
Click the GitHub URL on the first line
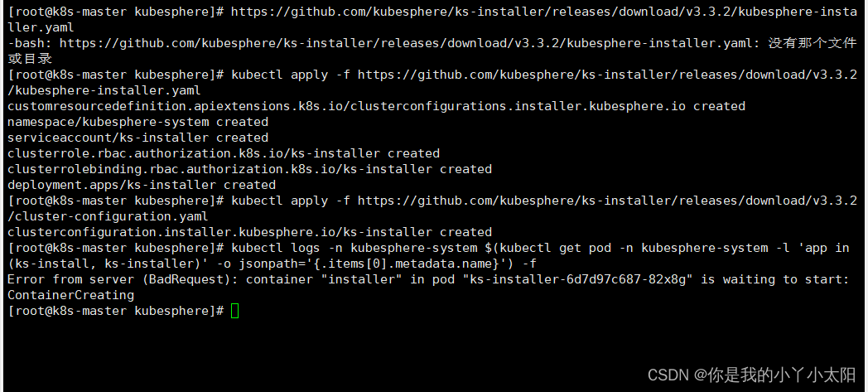coord(538,12)
